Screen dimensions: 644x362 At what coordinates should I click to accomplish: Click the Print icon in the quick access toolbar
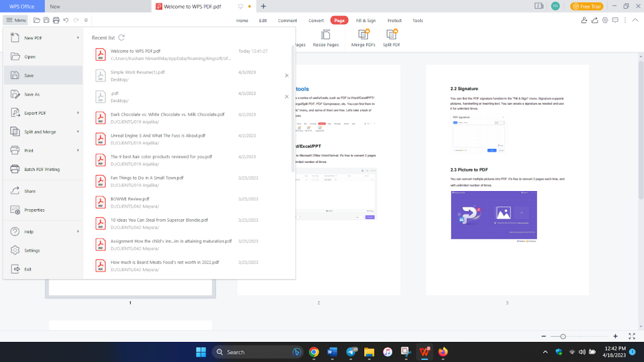click(x=56, y=20)
